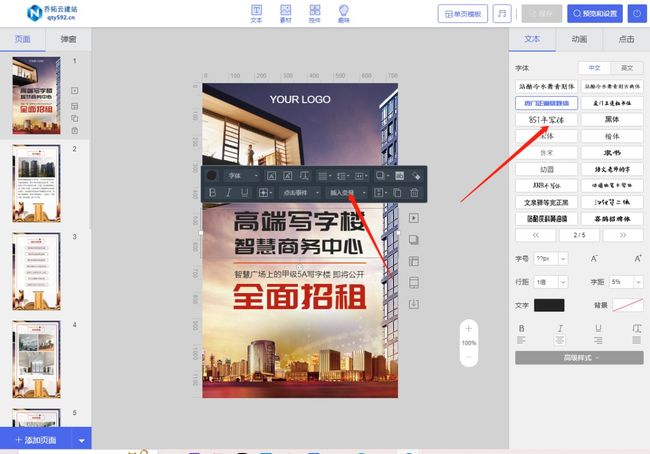Switch to the 点击 click tab
This screenshot has width=650, height=454.
click(626, 39)
